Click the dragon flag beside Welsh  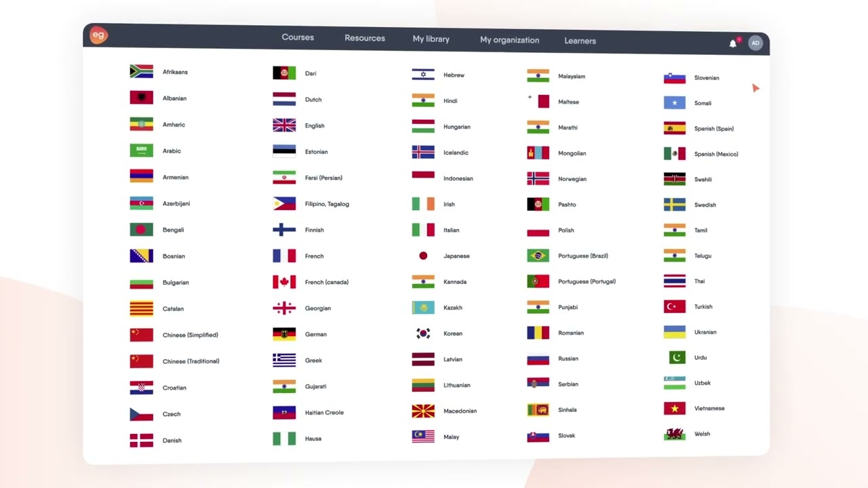tap(675, 434)
